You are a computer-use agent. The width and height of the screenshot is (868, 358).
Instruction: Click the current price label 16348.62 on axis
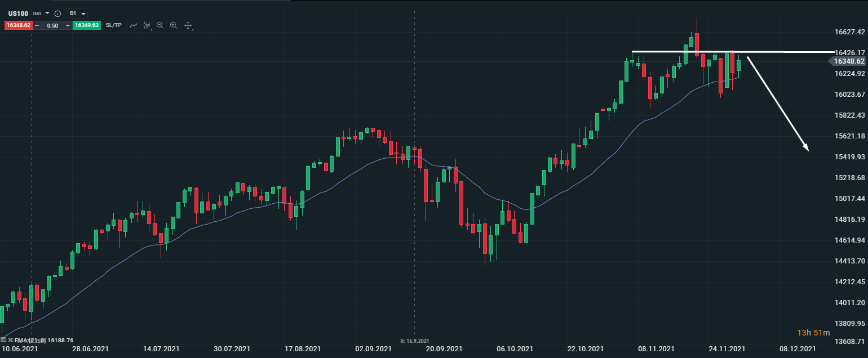pyautogui.click(x=849, y=61)
